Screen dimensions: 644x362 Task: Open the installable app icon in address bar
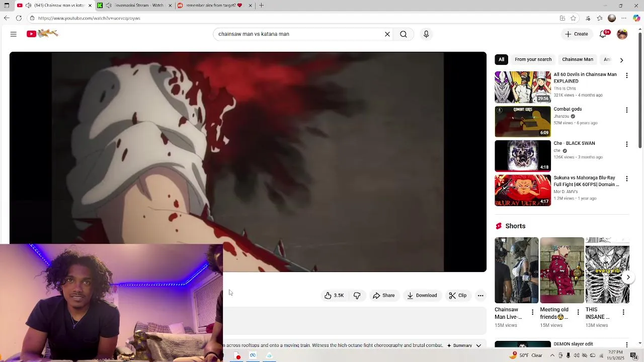pos(562,18)
